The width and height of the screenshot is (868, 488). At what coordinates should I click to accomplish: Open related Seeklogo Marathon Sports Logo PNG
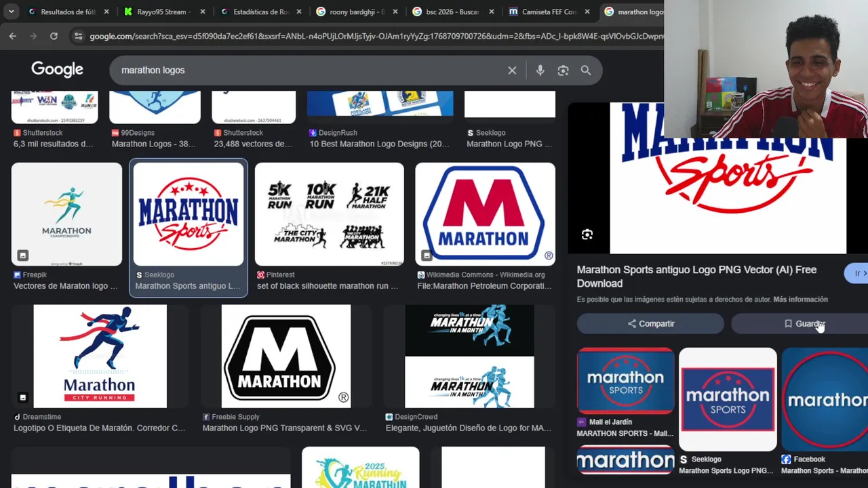pyautogui.click(x=728, y=399)
